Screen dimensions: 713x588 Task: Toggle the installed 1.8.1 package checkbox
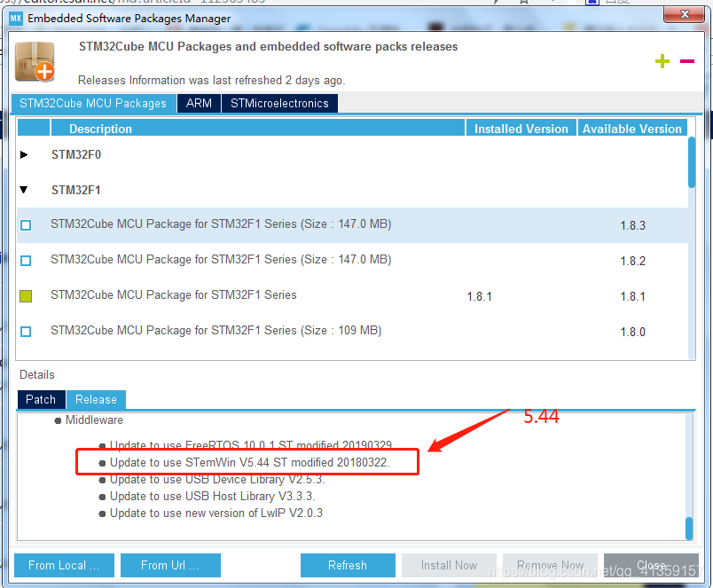click(26, 296)
